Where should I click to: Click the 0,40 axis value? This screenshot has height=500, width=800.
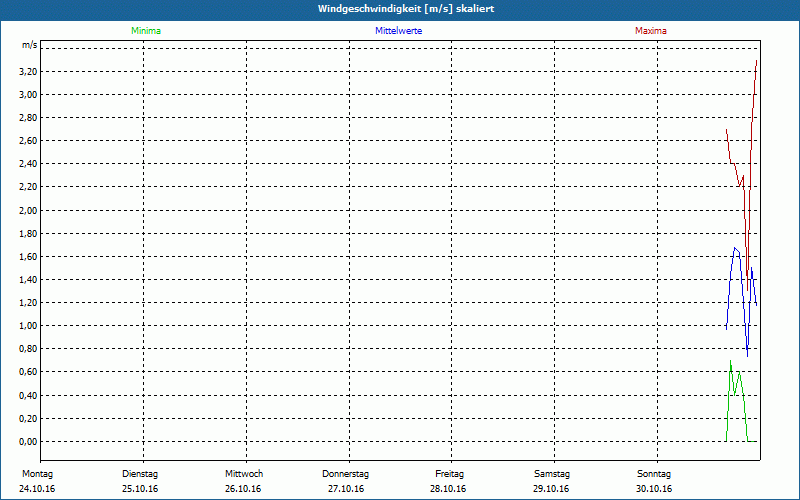[28, 395]
